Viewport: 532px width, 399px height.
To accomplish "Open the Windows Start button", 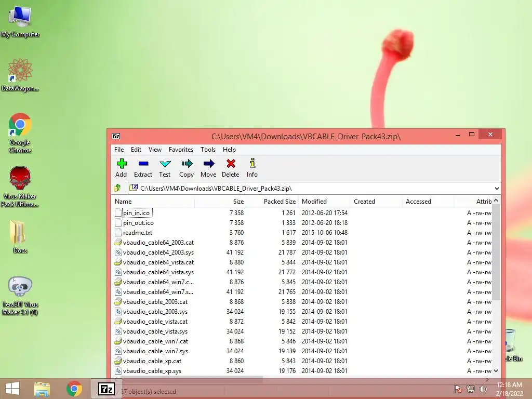I will tap(12, 389).
